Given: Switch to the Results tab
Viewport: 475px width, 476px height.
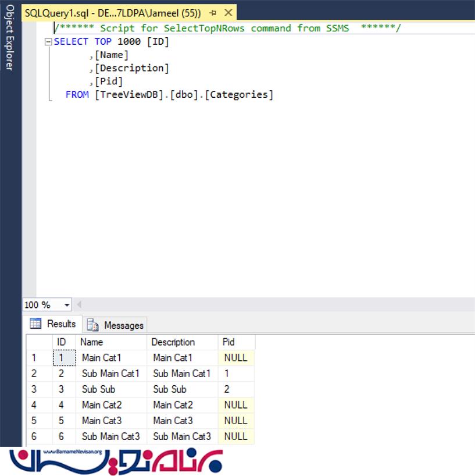Looking at the screenshot, I should (x=53, y=324).
